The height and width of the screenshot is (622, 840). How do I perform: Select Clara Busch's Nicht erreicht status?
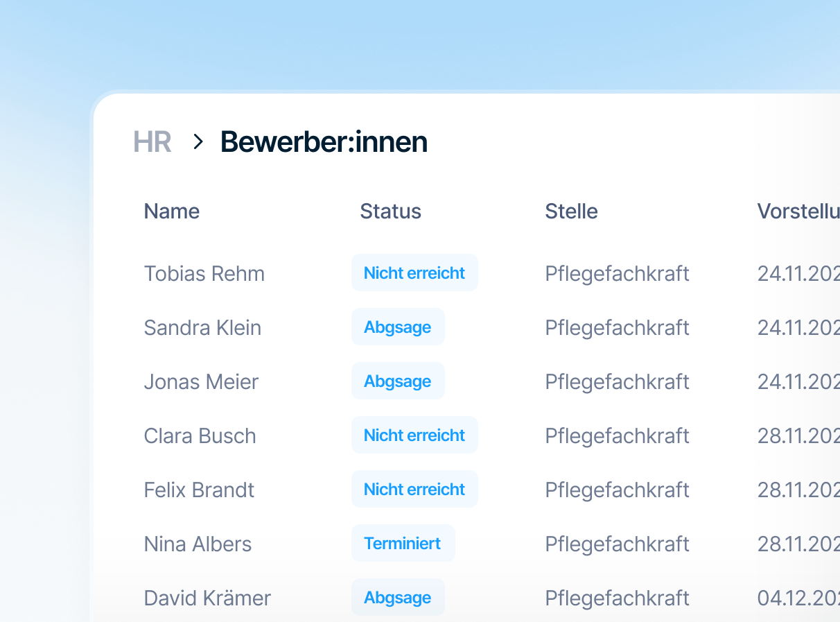(x=414, y=435)
